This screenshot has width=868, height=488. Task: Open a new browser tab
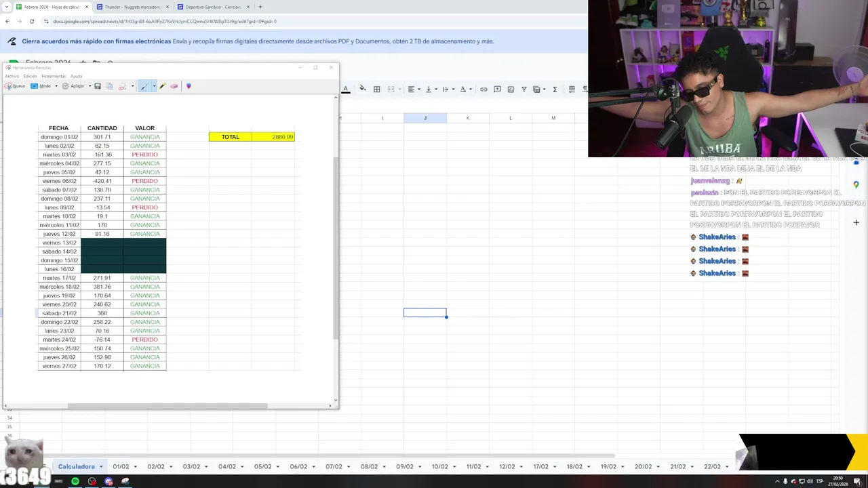click(260, 7)
